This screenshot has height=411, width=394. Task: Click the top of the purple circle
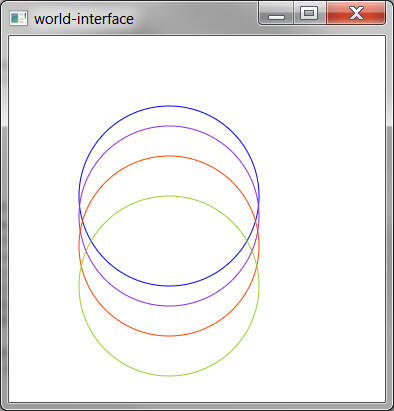pos(169,126)
